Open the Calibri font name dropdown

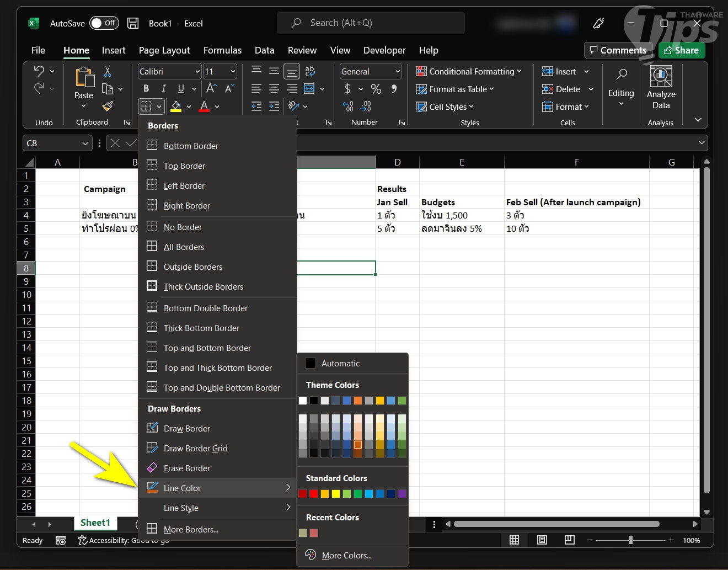click(169, 72)
